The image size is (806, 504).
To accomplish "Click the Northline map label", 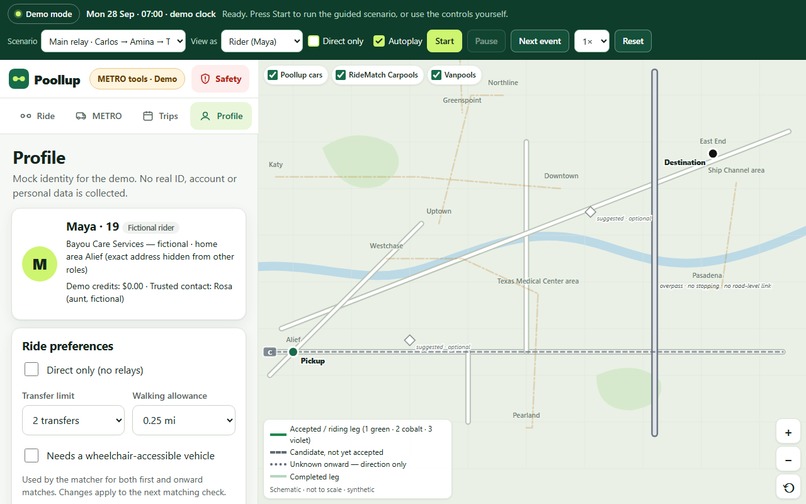I will tap(503, 82).
